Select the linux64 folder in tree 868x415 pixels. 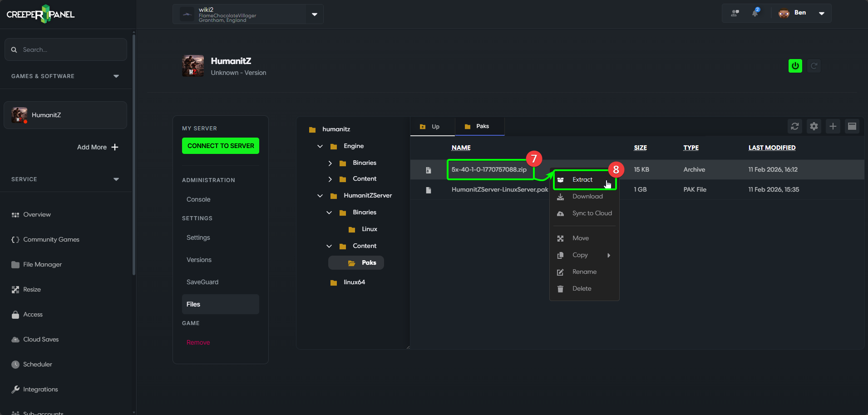pos(354,282)
